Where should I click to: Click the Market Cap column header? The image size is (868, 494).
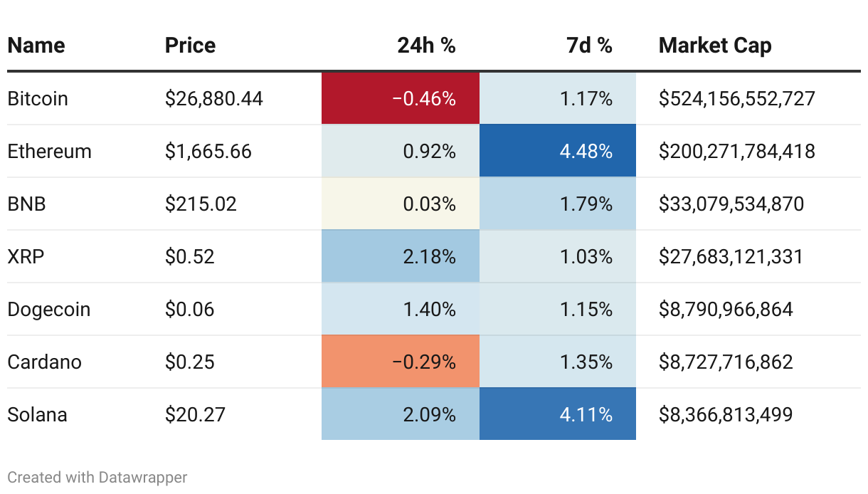pos(715,46)
